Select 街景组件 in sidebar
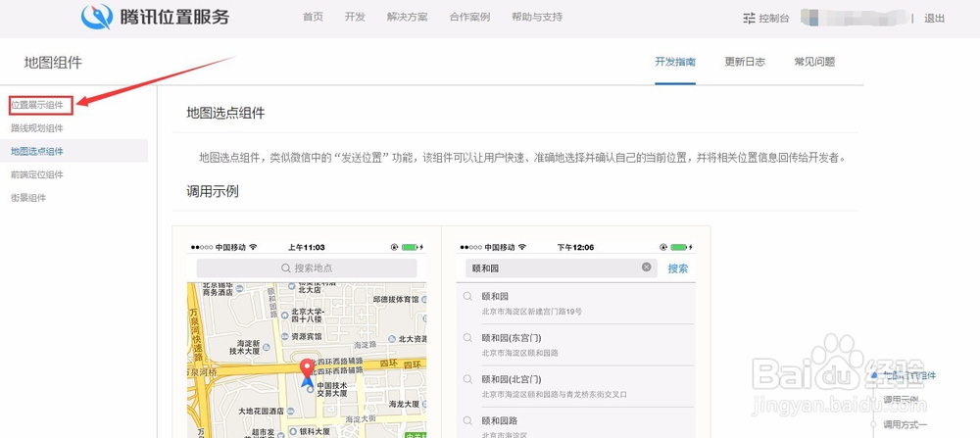 pyautogui.click(x=28, y=198)
